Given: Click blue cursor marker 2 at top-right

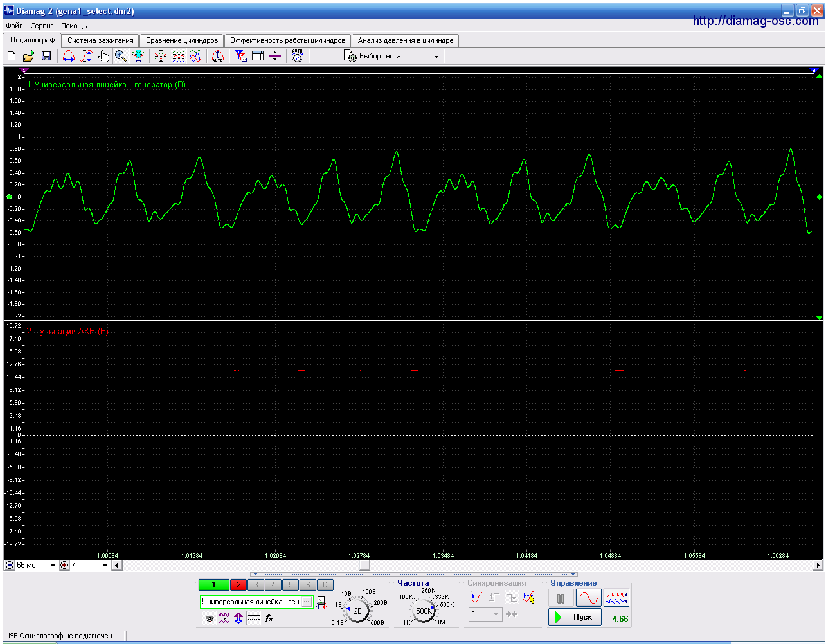Looking at the screenshot, I should [814, 69].
